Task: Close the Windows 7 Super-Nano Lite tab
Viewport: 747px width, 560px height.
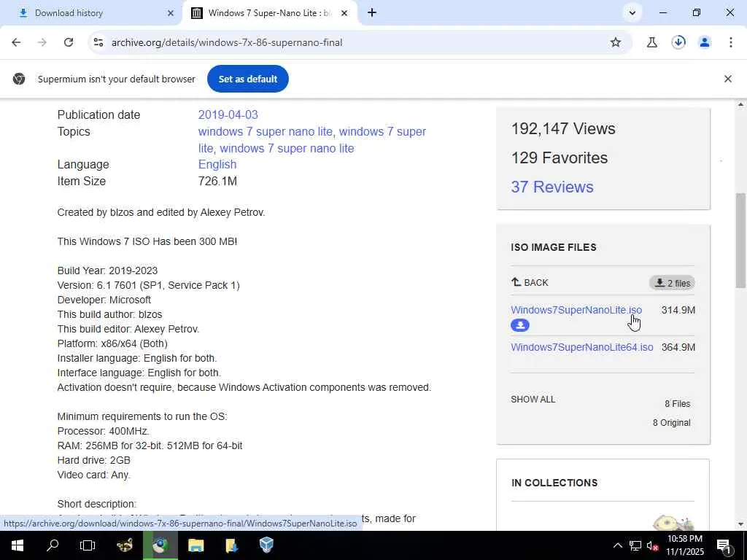Action: tap(344, 13)
